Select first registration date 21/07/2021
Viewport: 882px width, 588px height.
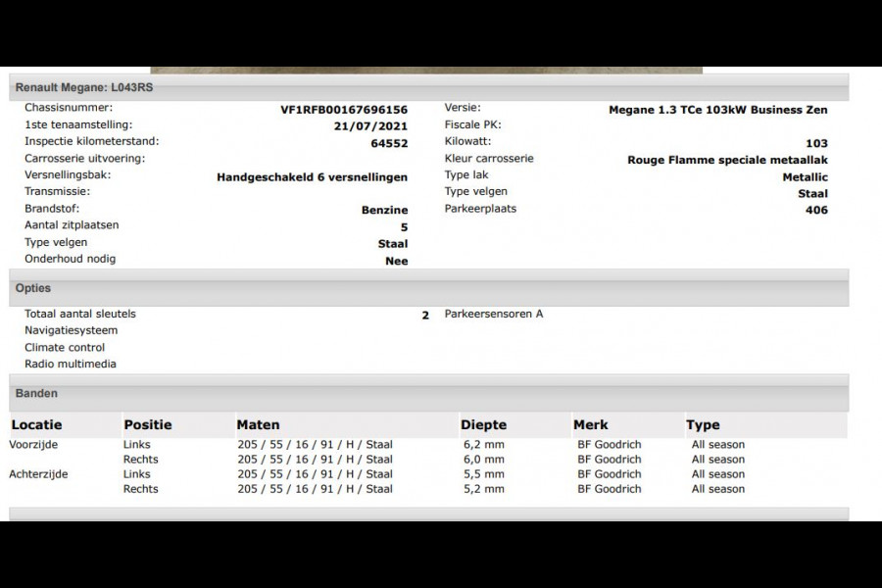pos(370,126)
